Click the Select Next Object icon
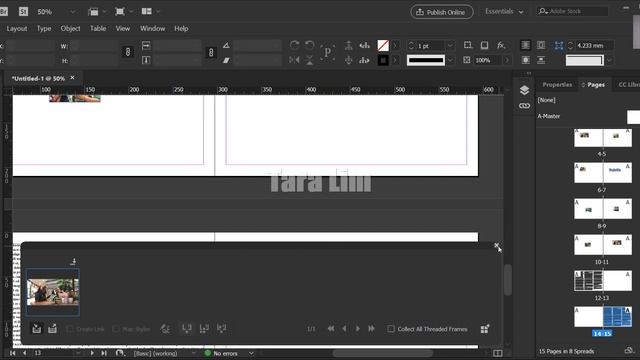Screen dimensions: 640x360 click(x=364, y=60)
